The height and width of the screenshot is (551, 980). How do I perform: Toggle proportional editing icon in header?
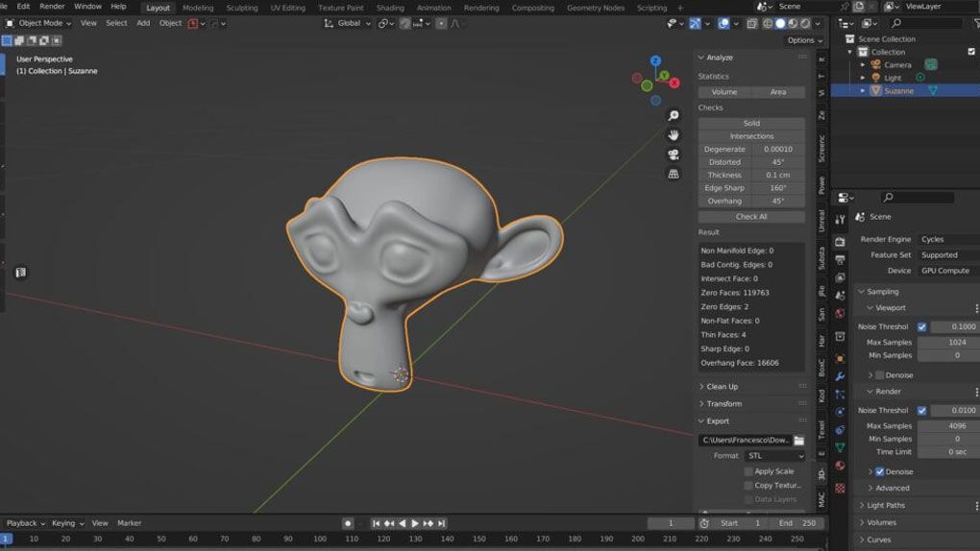coord(441,24)
